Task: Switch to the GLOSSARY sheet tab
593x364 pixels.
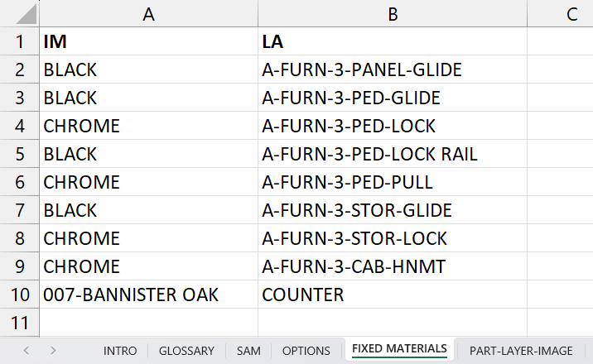Action: pyautogui.click(x=186, y=351)
